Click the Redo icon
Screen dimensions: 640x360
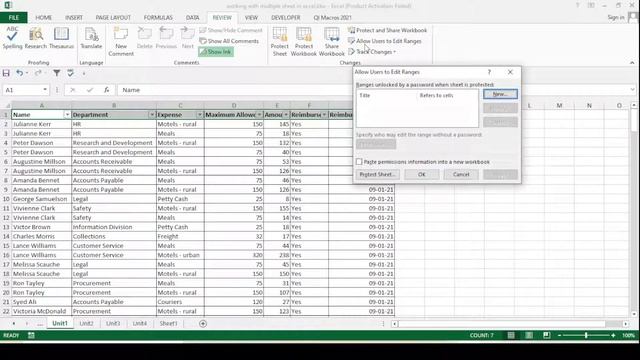38,73
